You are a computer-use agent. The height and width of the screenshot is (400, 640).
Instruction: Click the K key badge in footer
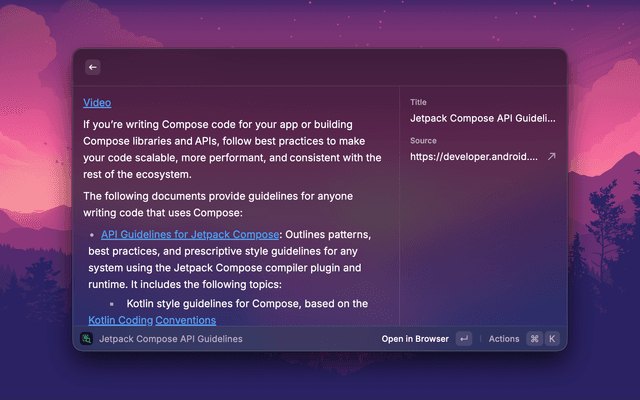click(552, 339)
